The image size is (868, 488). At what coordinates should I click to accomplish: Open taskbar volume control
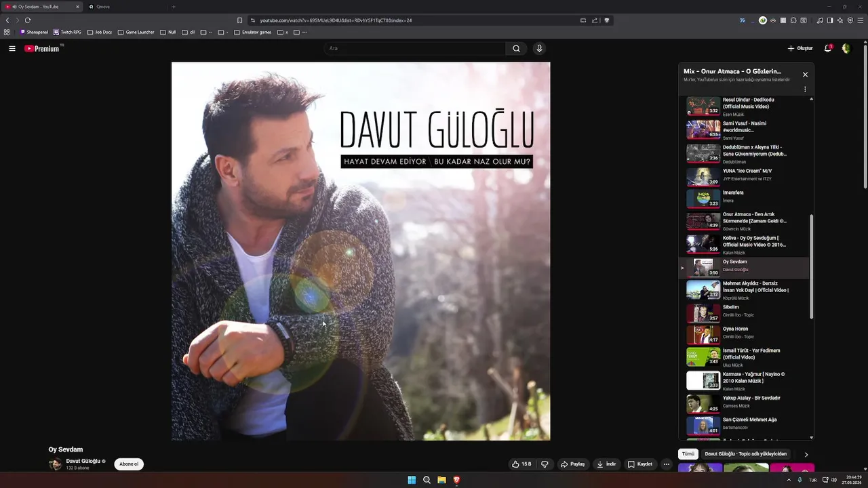tap(834, 480)
